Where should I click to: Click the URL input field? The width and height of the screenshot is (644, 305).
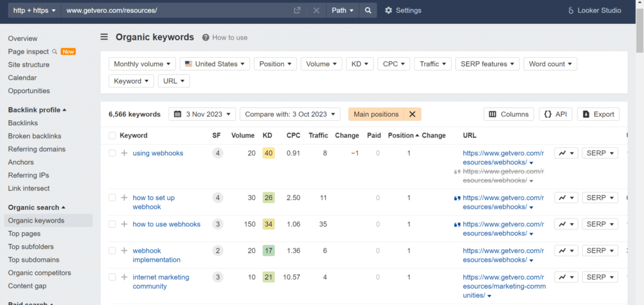(x=177, y=11)
